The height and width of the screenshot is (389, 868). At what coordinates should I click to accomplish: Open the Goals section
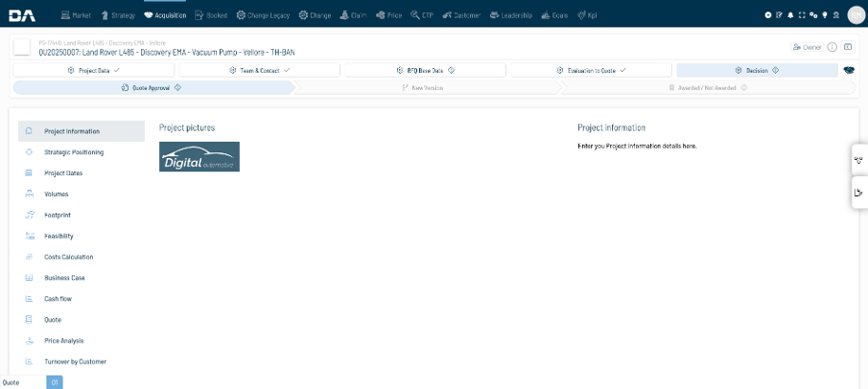pos(554,15)
